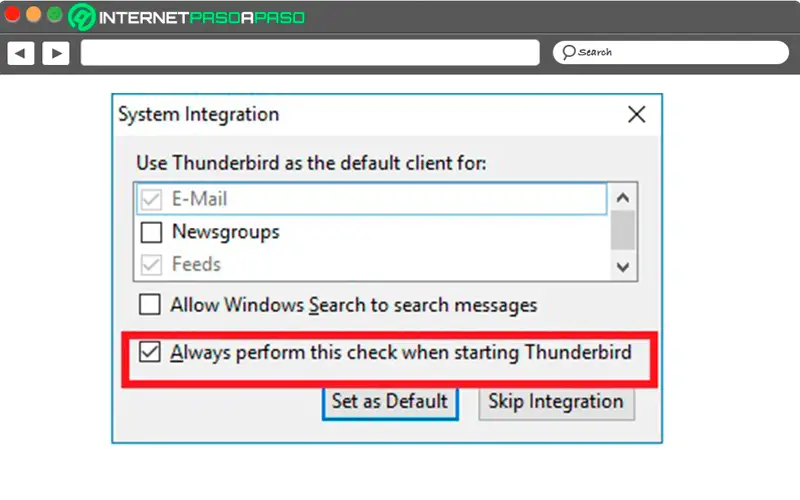Click the Set as Default button

pos(390,402)
